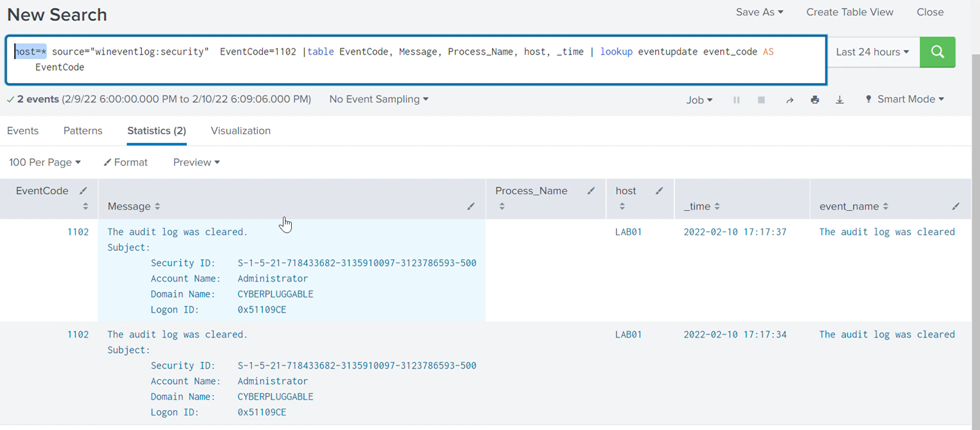
Task: Sort by Process_Name column arrows
Action: (x=502, y=206)
